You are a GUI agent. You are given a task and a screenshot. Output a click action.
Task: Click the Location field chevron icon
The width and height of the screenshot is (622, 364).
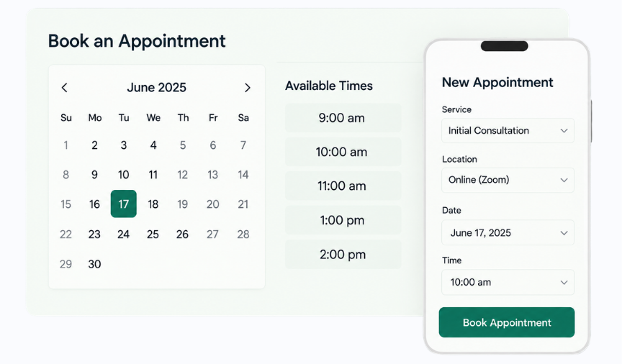[x=564, y=180]
